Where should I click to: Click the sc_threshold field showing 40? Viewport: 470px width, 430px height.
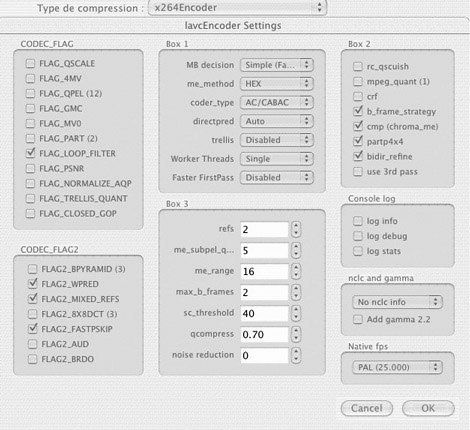coord(264,313)
